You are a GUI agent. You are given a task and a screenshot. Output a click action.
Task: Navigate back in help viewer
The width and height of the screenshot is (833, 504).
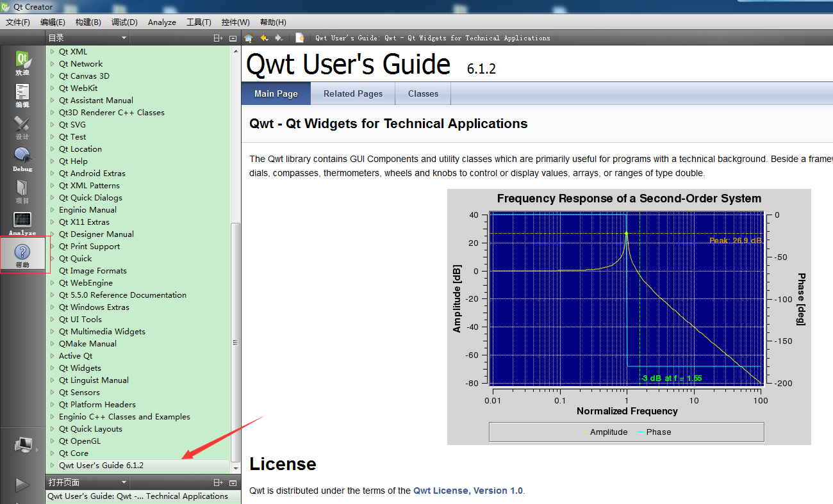tap(264, 38)
